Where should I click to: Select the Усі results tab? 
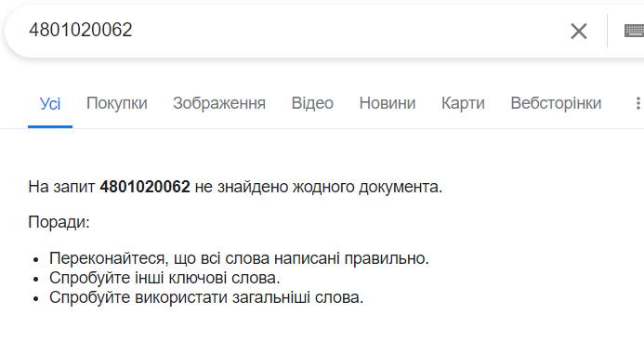coord(50,103)
